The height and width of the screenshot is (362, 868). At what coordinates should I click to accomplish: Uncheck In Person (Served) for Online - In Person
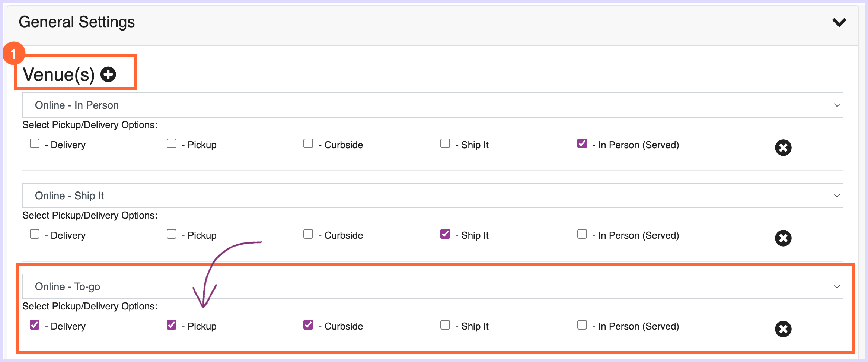click(x=582, y=143)
